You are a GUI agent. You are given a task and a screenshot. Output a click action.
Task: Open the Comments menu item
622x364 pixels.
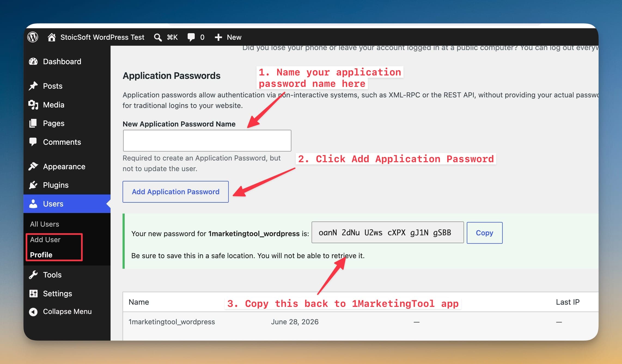62,142
